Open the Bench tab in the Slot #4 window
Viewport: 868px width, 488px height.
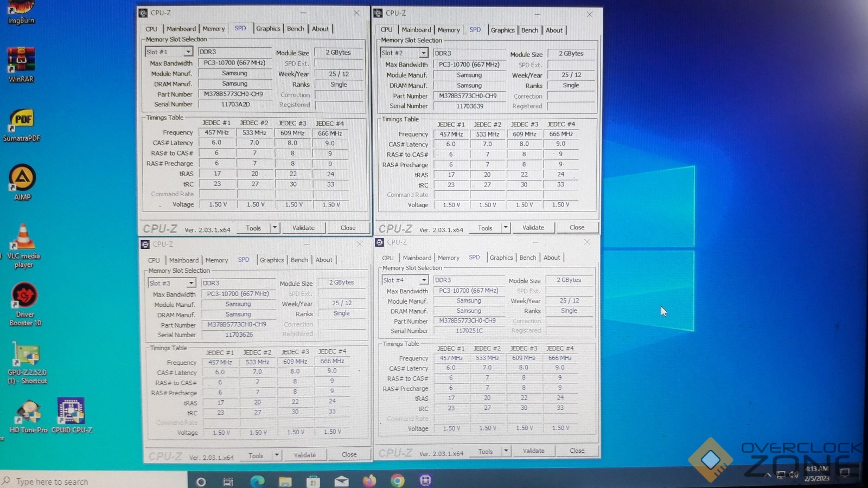coord(527,258)
